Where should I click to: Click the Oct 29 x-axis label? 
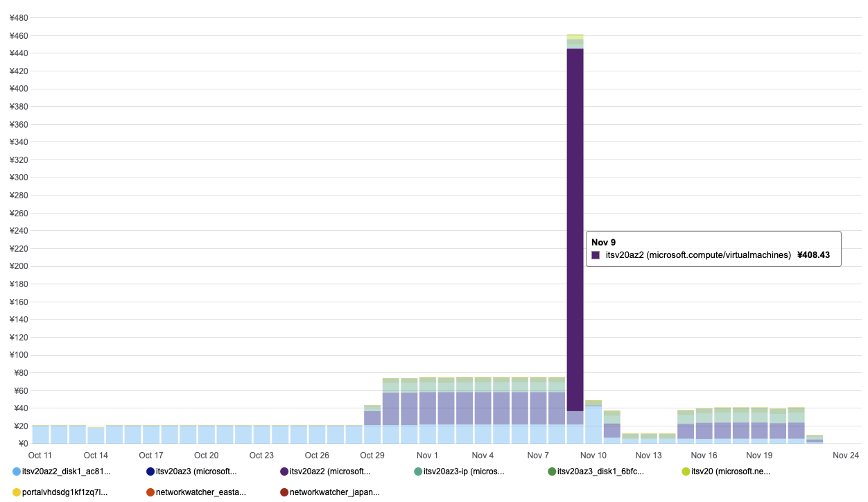click(372, 456)
